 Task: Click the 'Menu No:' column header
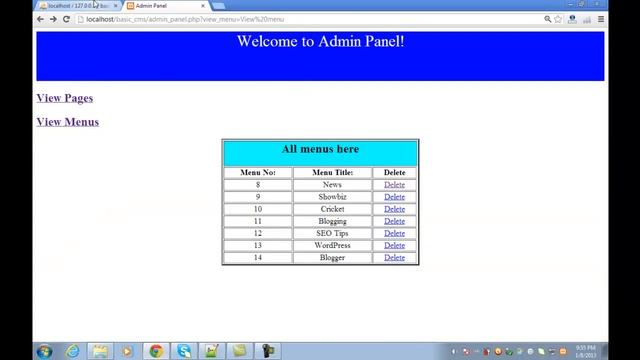pyautogui.click(x=258, y=172)
